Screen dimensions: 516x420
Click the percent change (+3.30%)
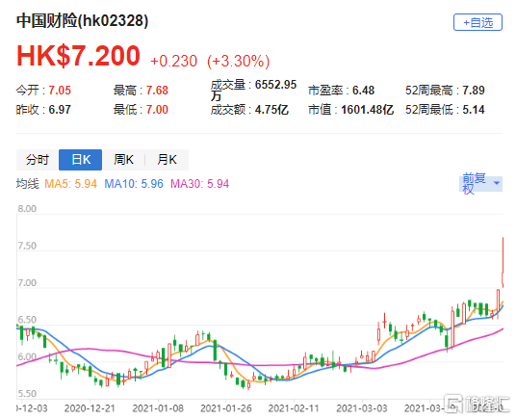(x=238, y=62)
